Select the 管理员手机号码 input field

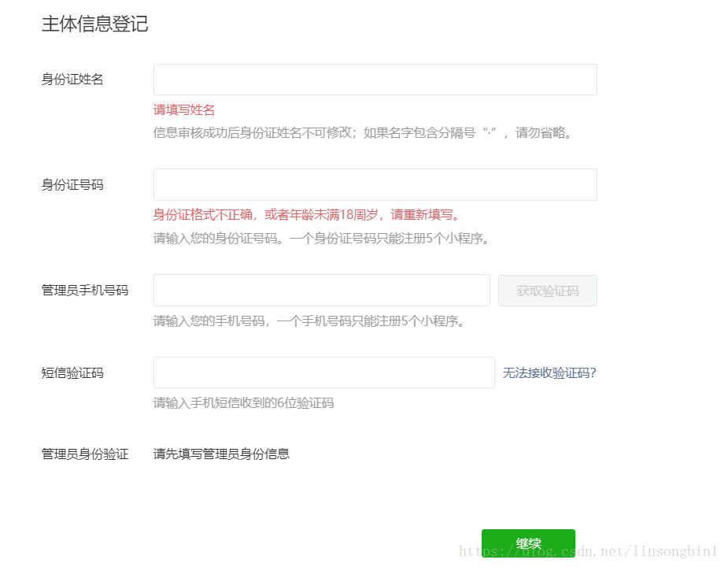tap(322, 291)
